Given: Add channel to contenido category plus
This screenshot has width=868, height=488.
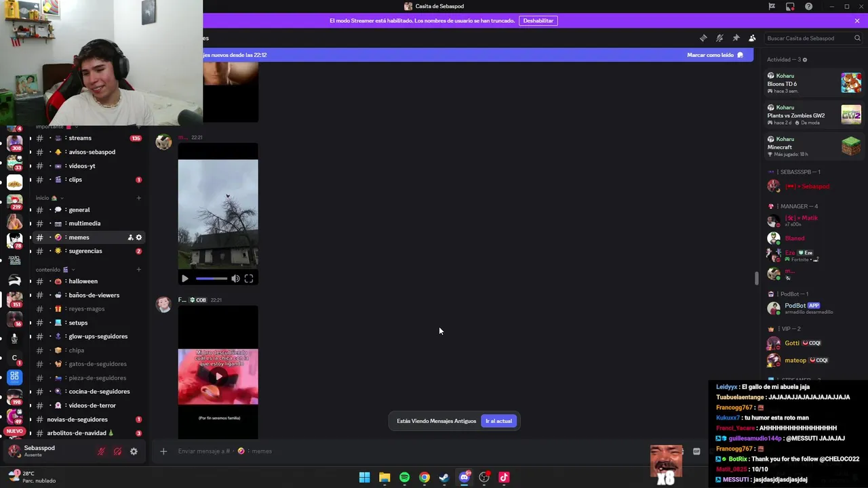Looking at the screenshot, I should [139, 270].
